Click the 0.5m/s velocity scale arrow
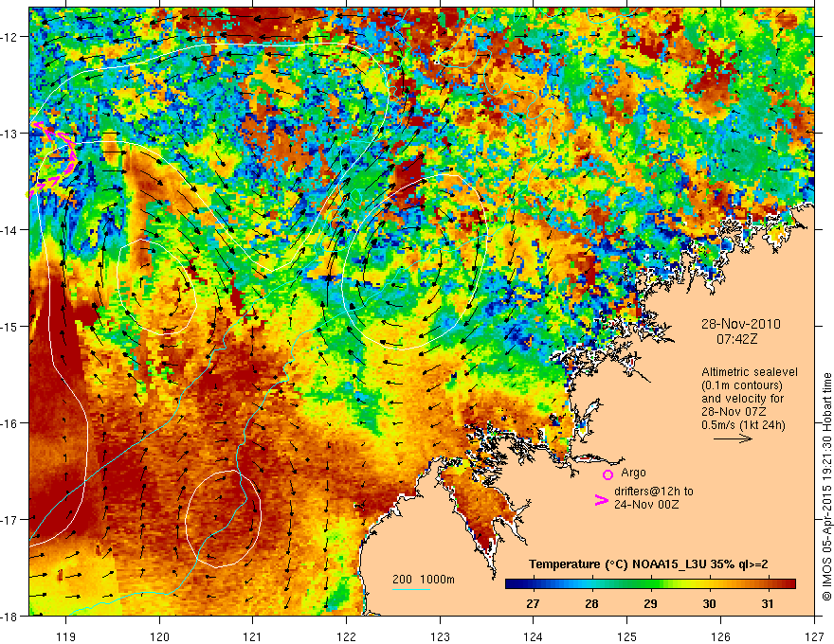Image resolution: width=834 pixels, height=644 pixels. click(733, 438)
